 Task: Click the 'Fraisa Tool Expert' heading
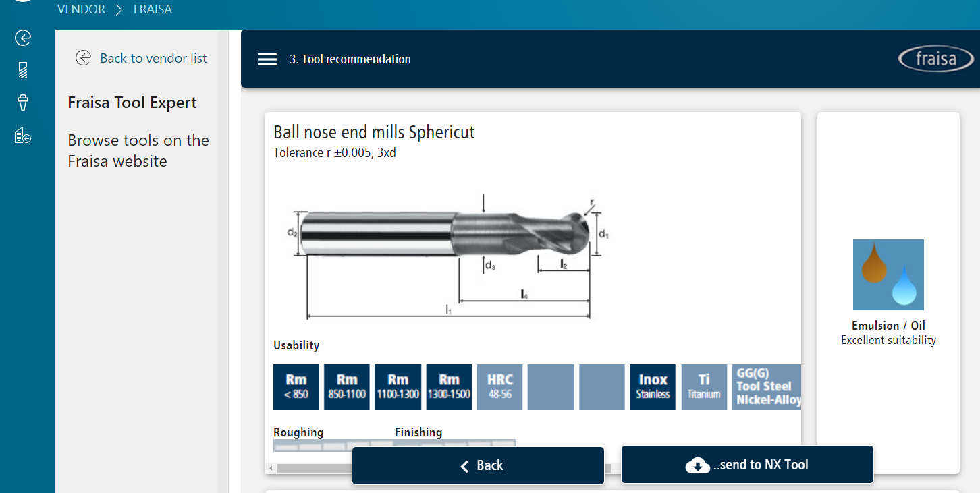point(132,103)
